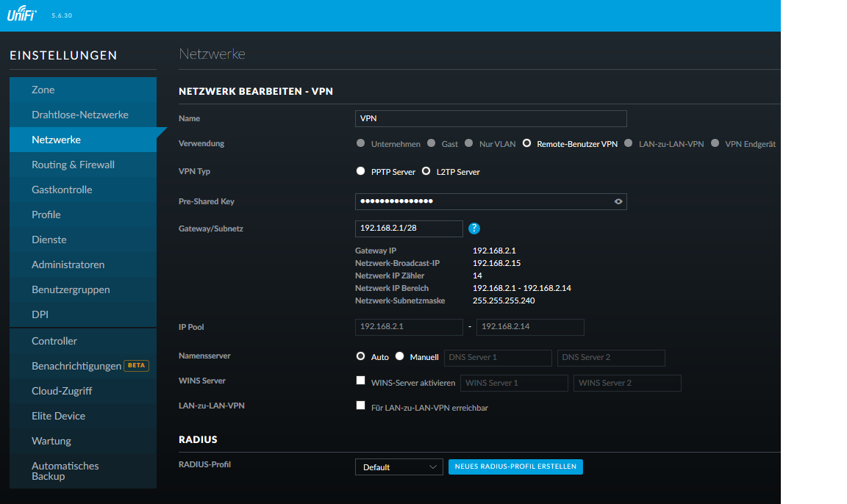Select Auto for Namensserver
847x504 pixels.
click(360, 356)
